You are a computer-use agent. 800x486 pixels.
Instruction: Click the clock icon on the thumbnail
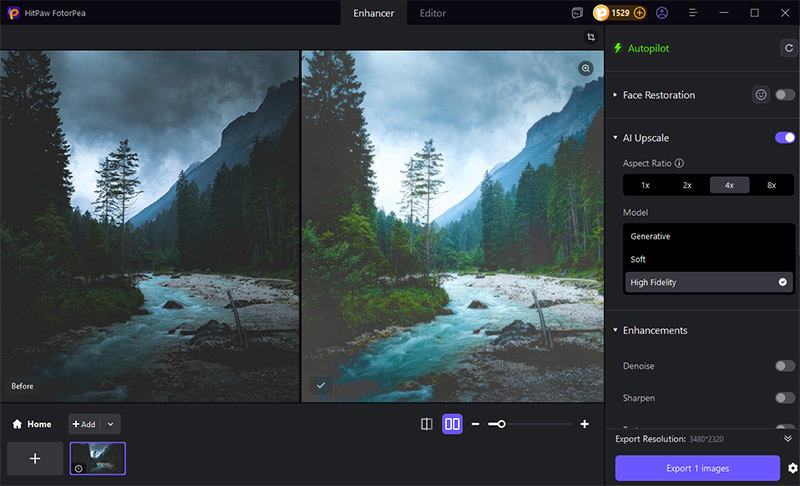79,468
